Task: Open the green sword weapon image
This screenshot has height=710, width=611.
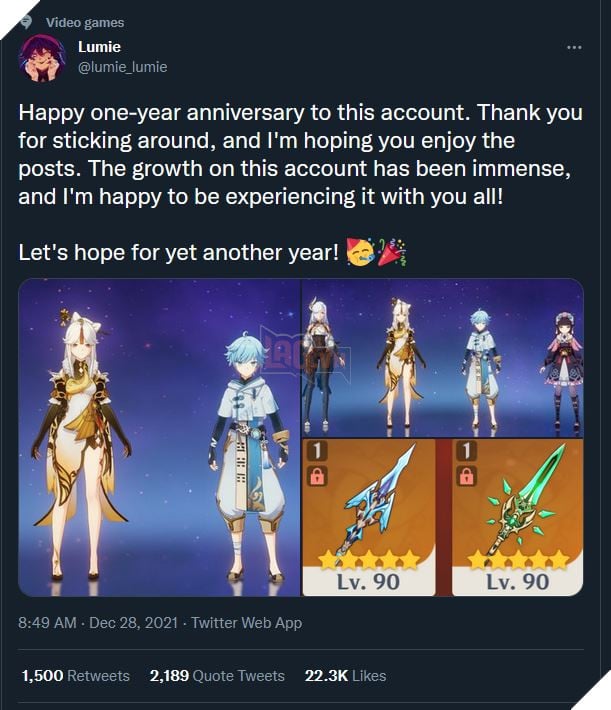Action: pyautogui.click(x=518, y=517)
